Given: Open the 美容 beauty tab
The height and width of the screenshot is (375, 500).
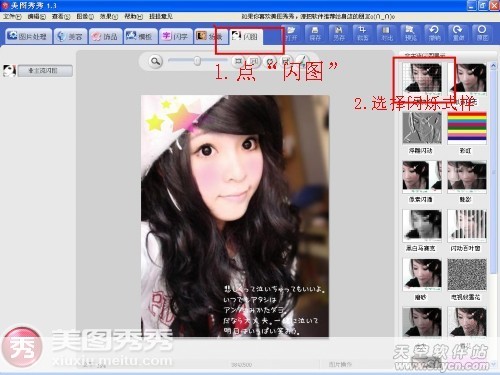Looking at the screenshot, I should [70, 36].
